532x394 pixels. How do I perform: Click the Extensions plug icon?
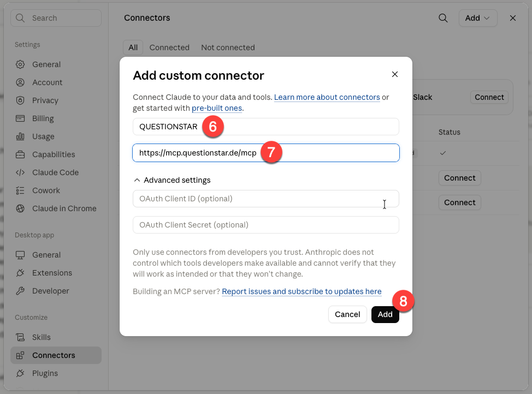(20, 273)
